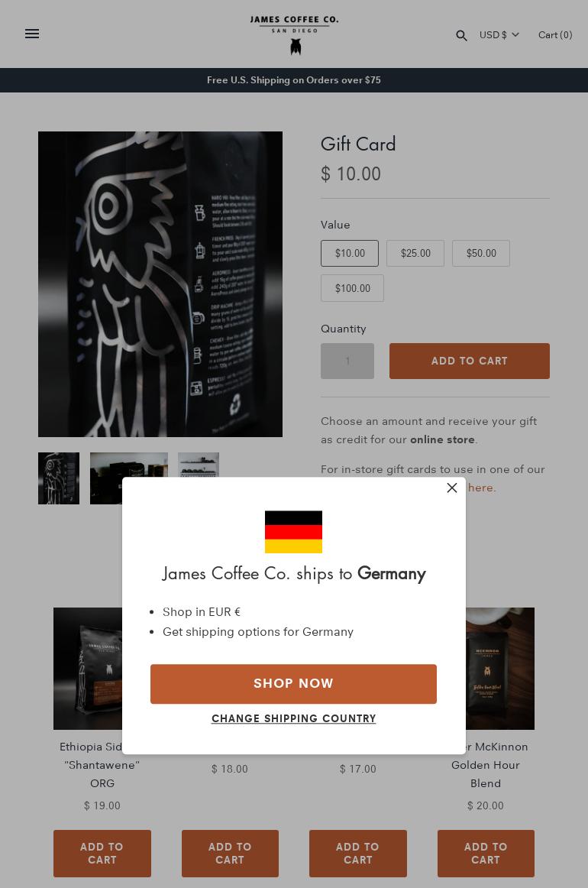The height and width of the screenshot is (888, 588).
Task: Close the Germany shipping popup
Action: click(451, 488)
